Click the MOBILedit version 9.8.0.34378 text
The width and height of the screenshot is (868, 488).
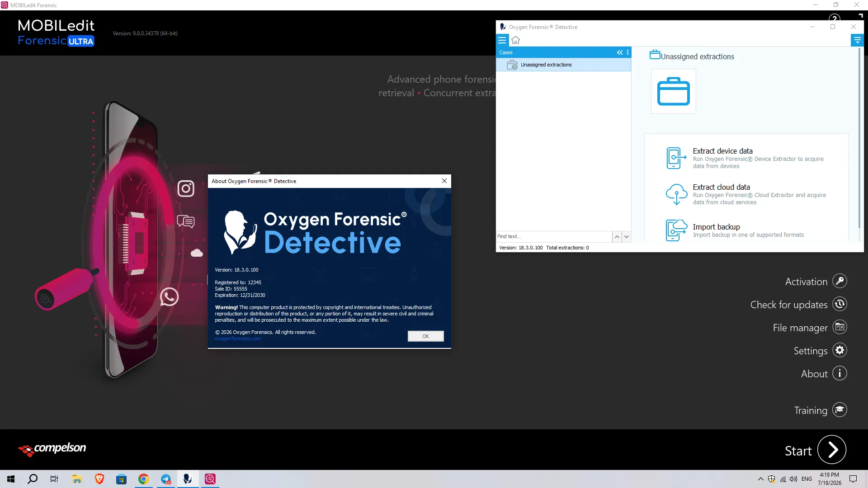(x=145, y=33)
